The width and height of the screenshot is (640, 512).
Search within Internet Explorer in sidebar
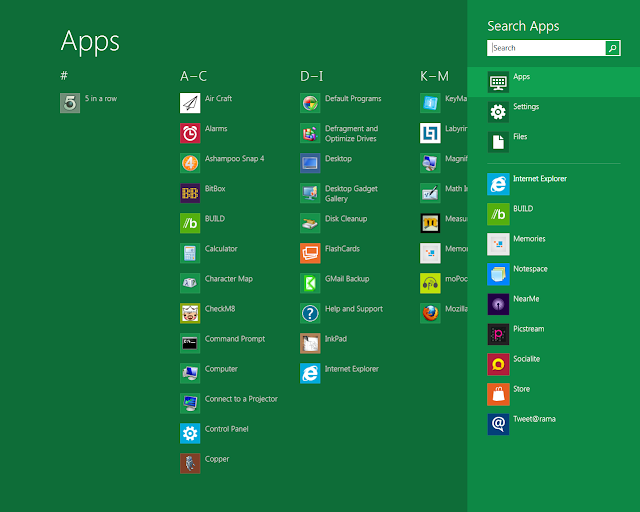(553, 184)
